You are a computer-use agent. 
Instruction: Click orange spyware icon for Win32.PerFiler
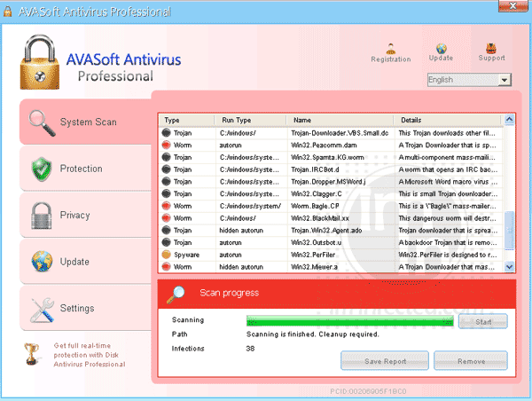click(x=167, y=255)
